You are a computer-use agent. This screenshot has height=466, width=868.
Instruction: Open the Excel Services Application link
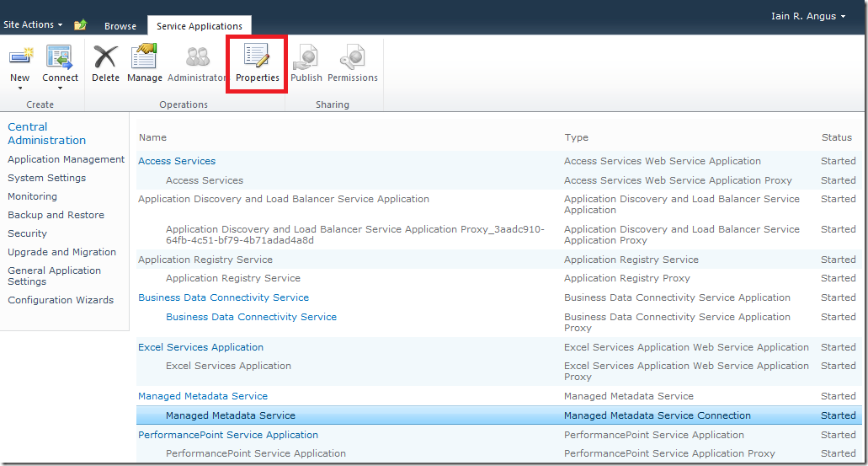[x=200, y=347]
